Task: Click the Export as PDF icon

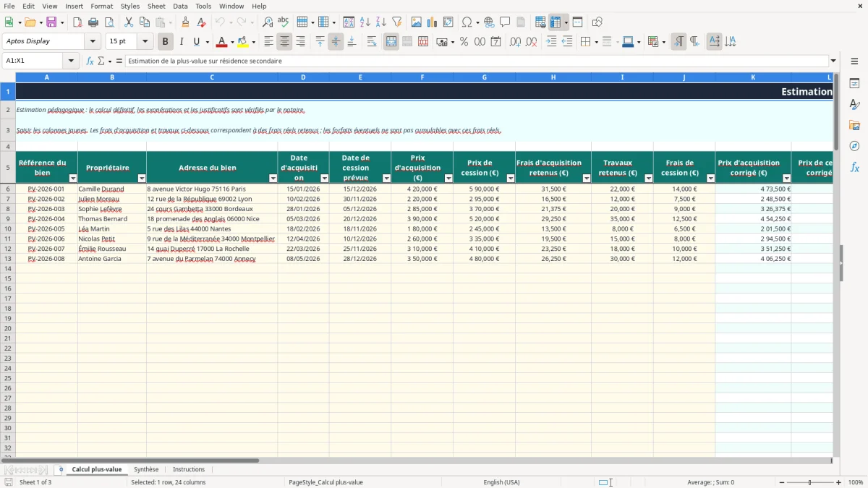Action: click(x=77, y=22)
